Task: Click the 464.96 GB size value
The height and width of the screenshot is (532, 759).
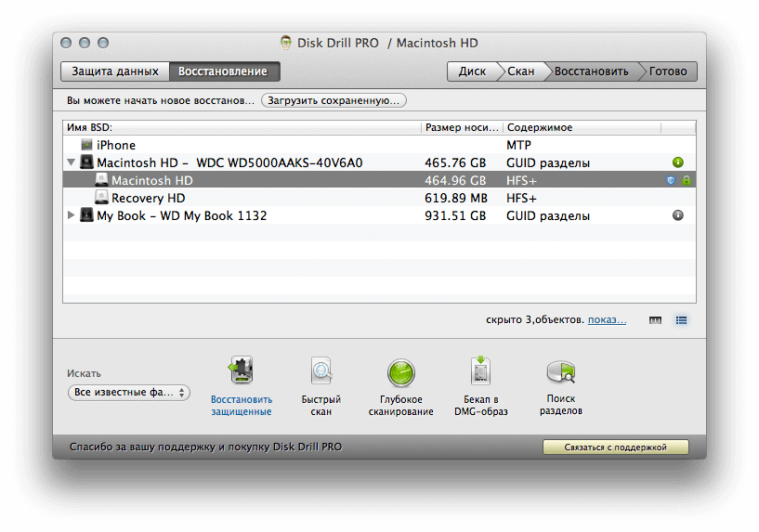Action: tap(455, 180)
